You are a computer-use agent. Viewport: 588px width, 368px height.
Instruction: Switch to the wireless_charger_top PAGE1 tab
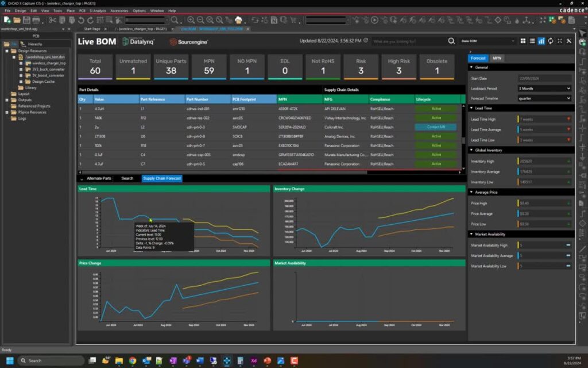pos(141,29)
